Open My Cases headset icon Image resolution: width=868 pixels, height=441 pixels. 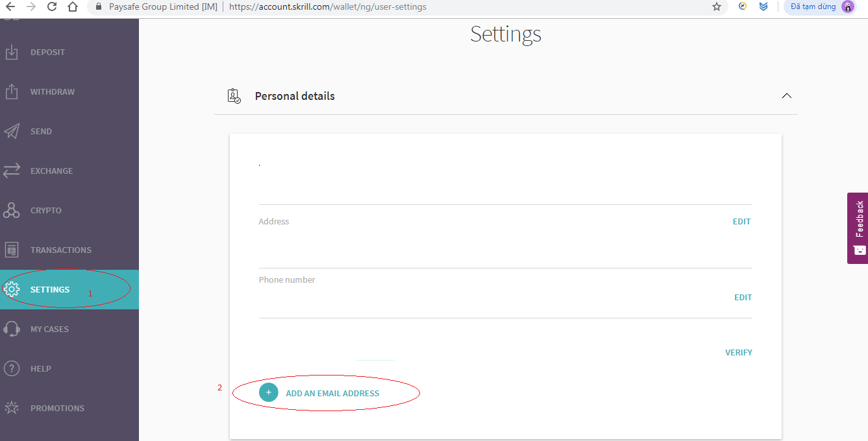tap(12, 329)
